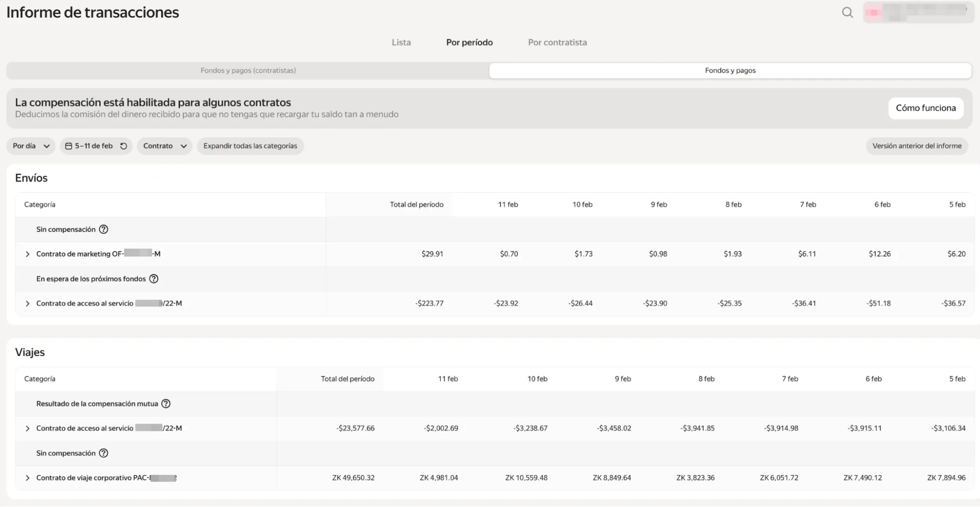The height and width of the screenshot is (507, 980).
Task: Switch to the Lista tab
Action: click(x=401, y=42)
